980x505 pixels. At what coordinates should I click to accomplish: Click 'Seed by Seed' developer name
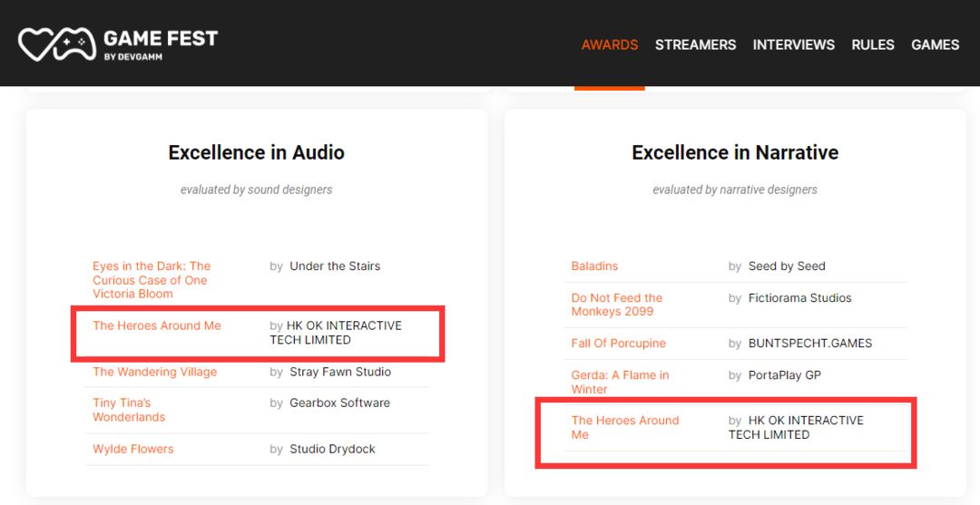tap(787, 267)
